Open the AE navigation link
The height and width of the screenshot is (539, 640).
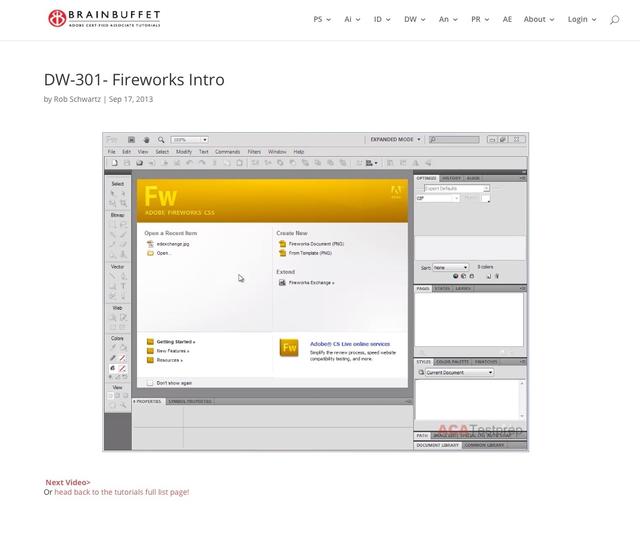[507, 19]
